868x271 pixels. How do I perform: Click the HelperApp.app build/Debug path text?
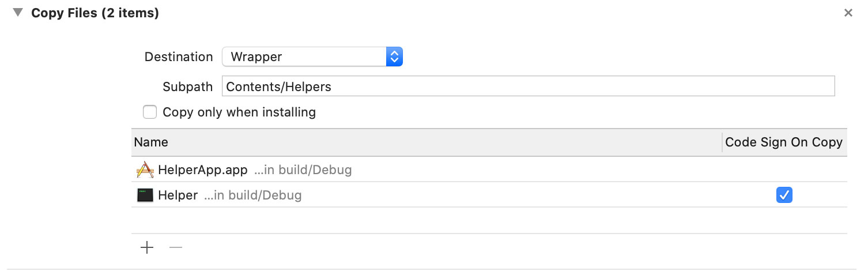coord(303,170)
